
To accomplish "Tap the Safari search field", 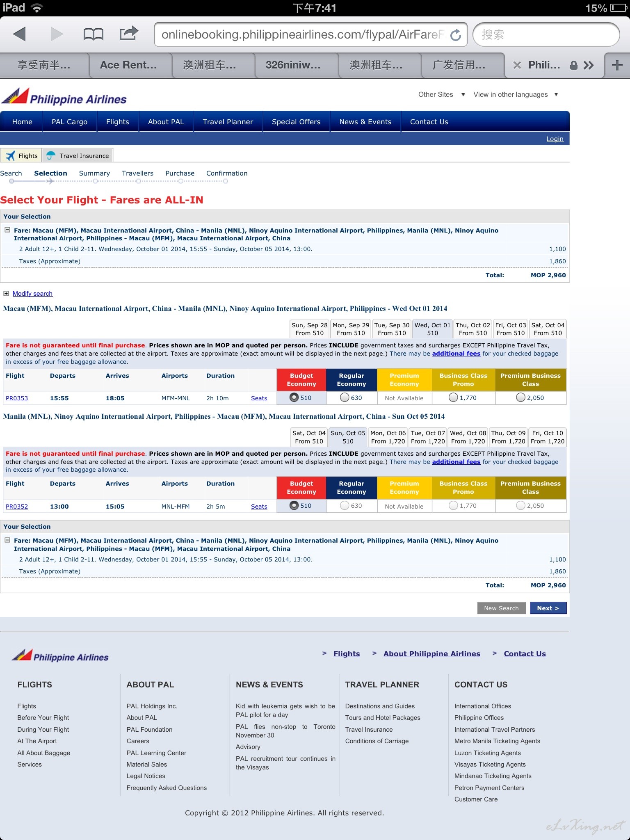I will click(x=546, y=34).
